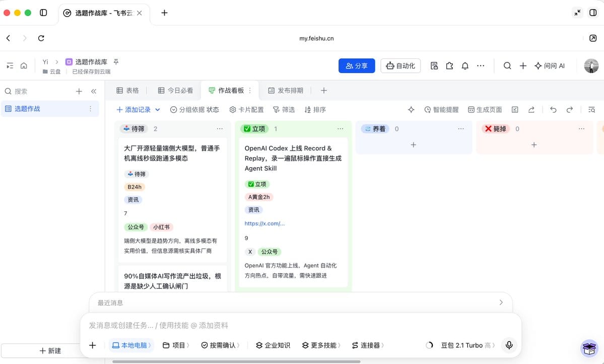Open 立项 column options ellipsis
Screen dimensions: 604x364
340,129
